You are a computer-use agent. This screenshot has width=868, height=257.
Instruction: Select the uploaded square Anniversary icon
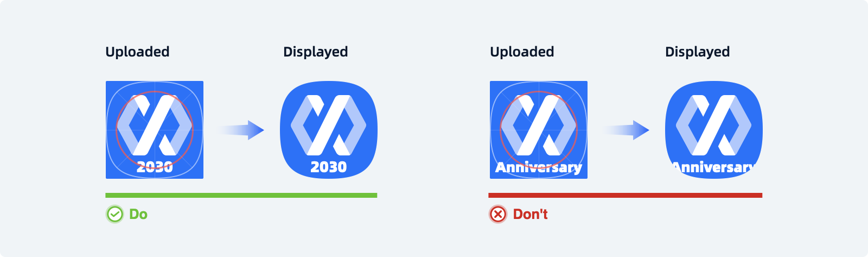(539, 130)
